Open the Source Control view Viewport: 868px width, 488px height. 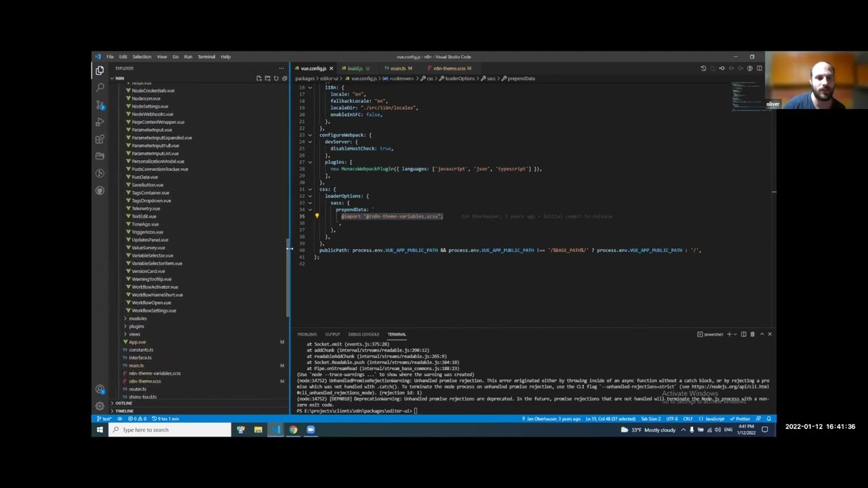(x=100, y=105)
